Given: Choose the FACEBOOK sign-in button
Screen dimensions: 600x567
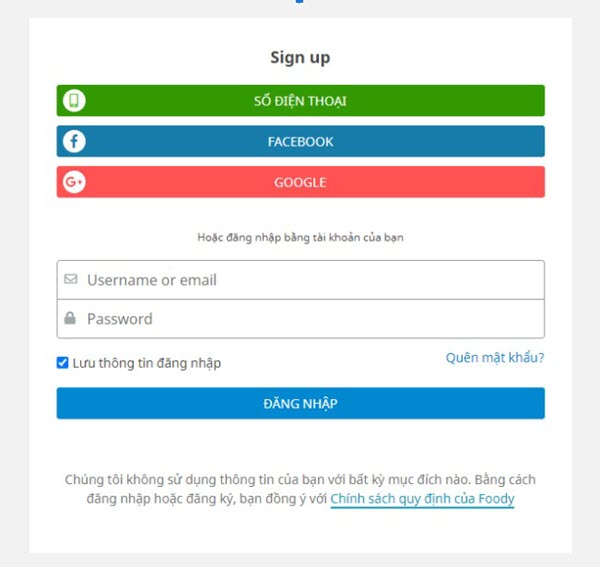Looking at the screenshot, I should [x=300, y=141].
